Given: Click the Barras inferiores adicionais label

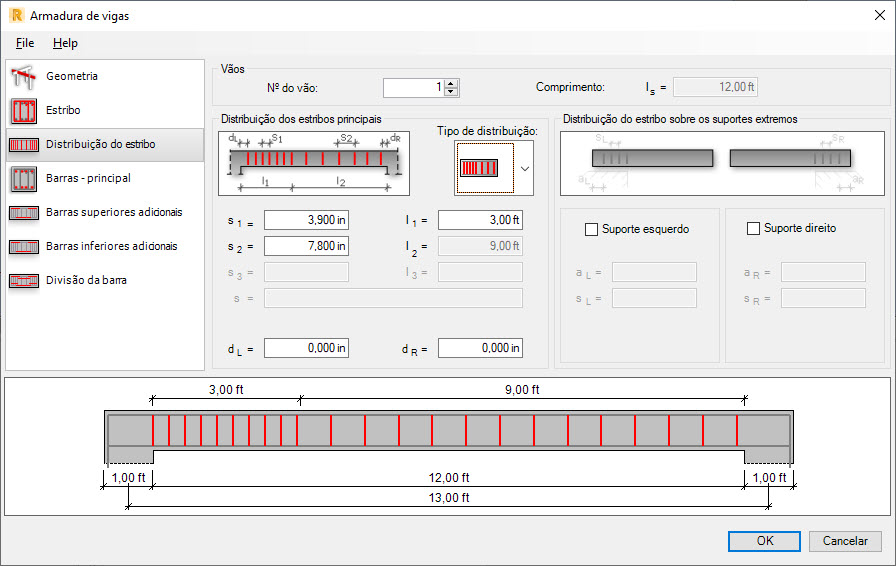Looking at the screenshot, I should [x=112, y=246].
